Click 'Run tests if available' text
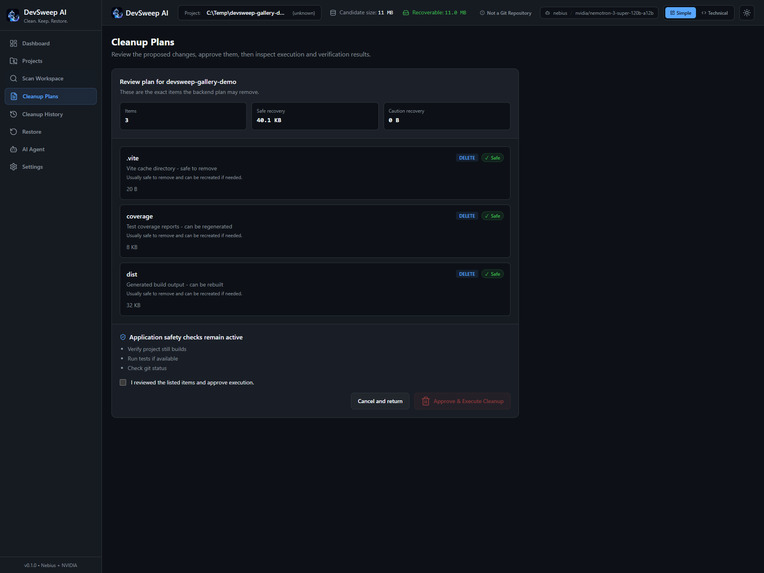Image resolution: width=764 pixels, height=573 pixels. [153, 359]
